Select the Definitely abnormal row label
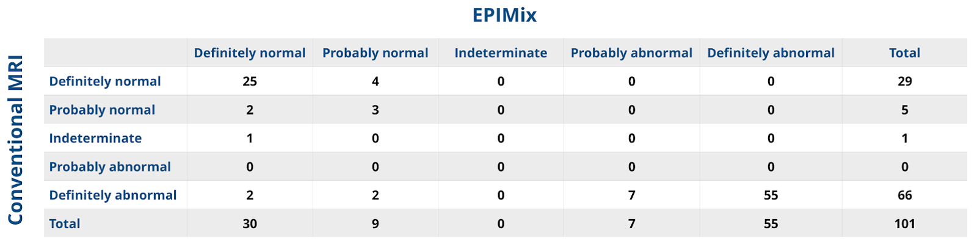The height and width of the screenshot is (249, 980). [113, 195]
